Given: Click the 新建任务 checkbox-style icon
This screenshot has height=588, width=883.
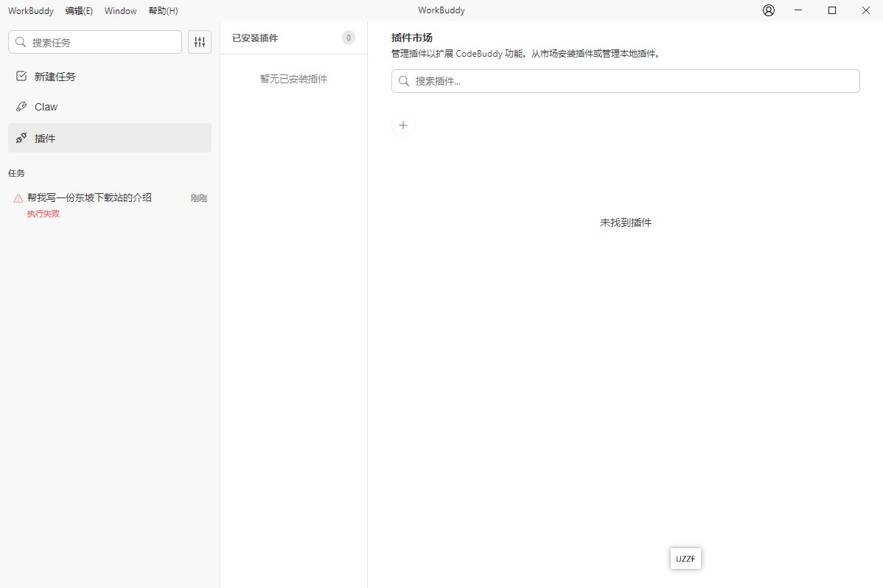Looking at the screenshot, I should pyautogui.click(x=21, y=76).
